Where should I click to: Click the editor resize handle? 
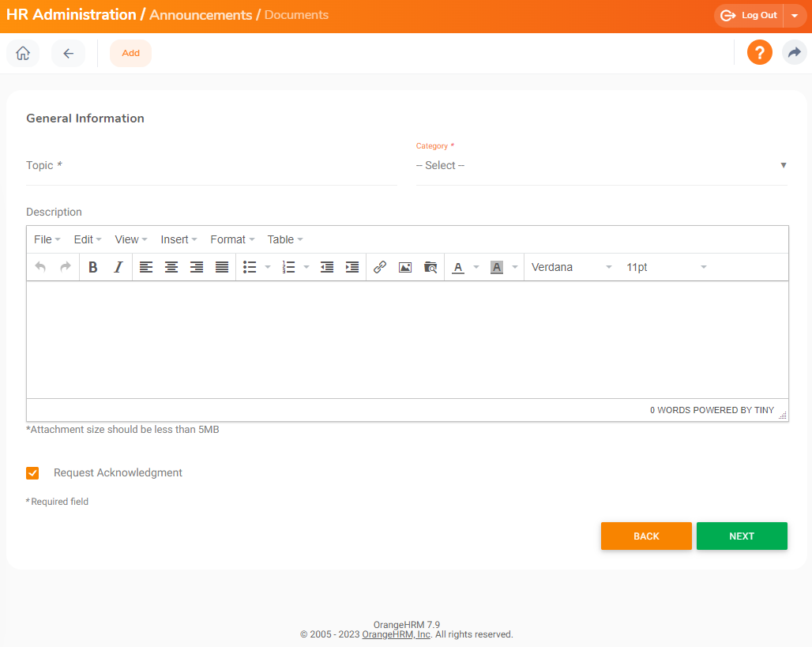(x=783, y=415)
